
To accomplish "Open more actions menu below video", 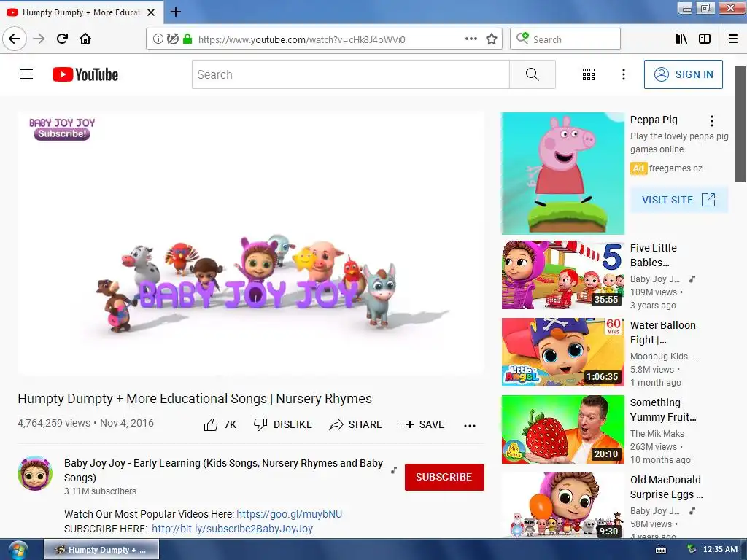I will coord(470,425).
